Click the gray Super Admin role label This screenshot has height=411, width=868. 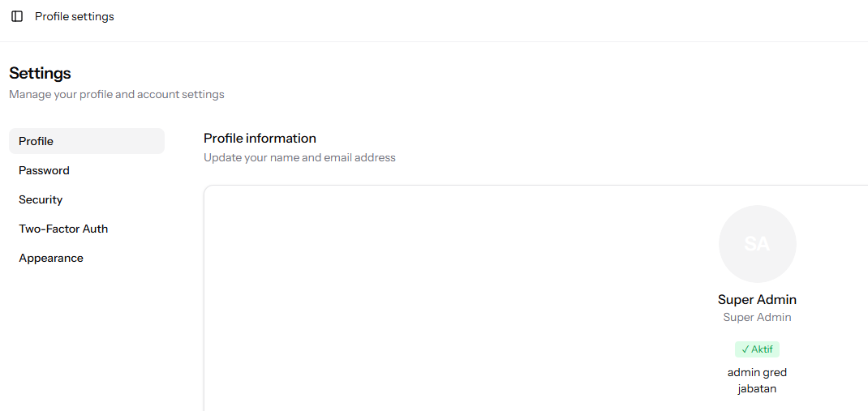(757, 317)
